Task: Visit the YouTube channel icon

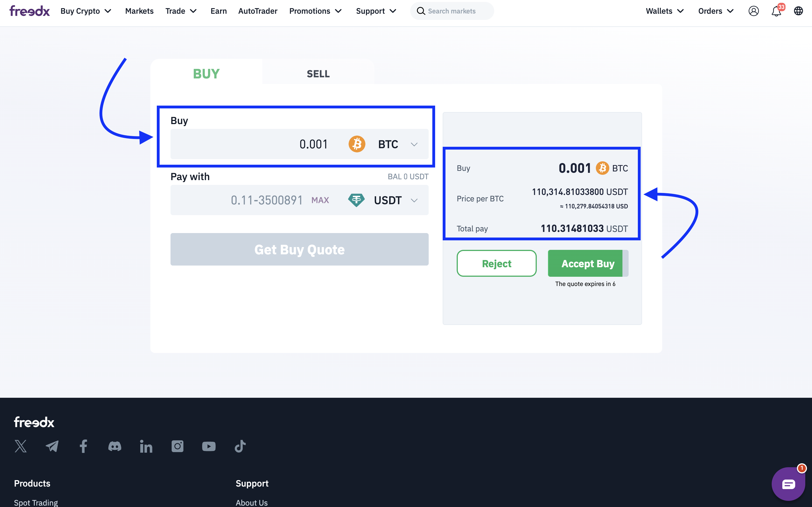Action: (x=209, y=446)
